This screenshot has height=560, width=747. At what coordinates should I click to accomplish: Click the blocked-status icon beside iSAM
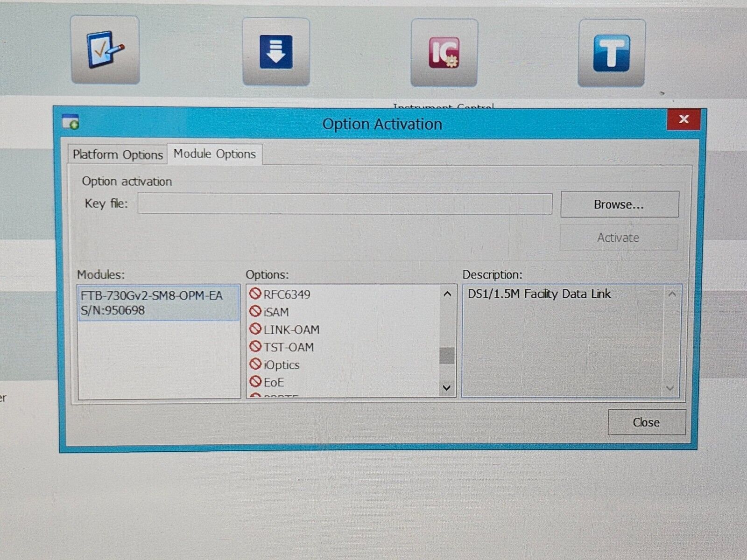(x=255, y=312)
